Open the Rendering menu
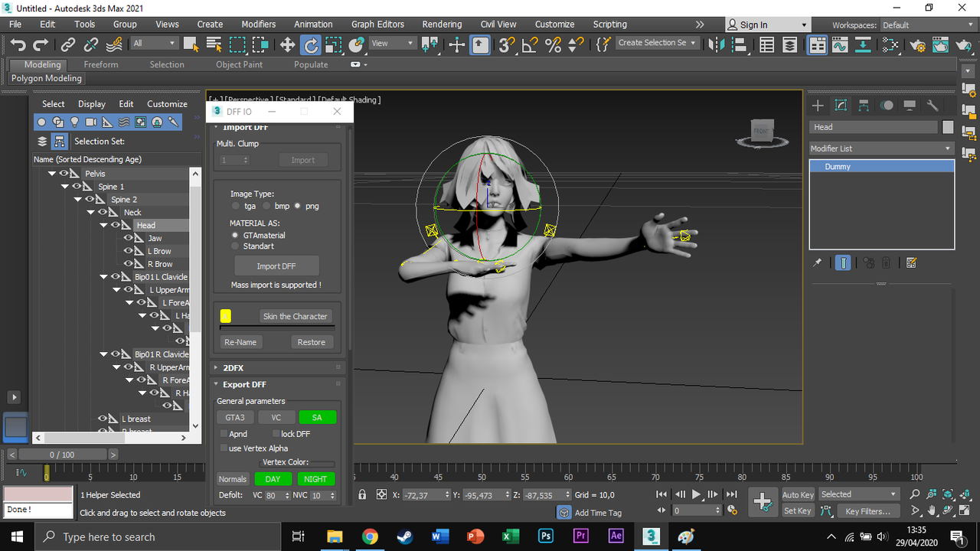Viewport: 980px width, 551px height. pos(442,24)
